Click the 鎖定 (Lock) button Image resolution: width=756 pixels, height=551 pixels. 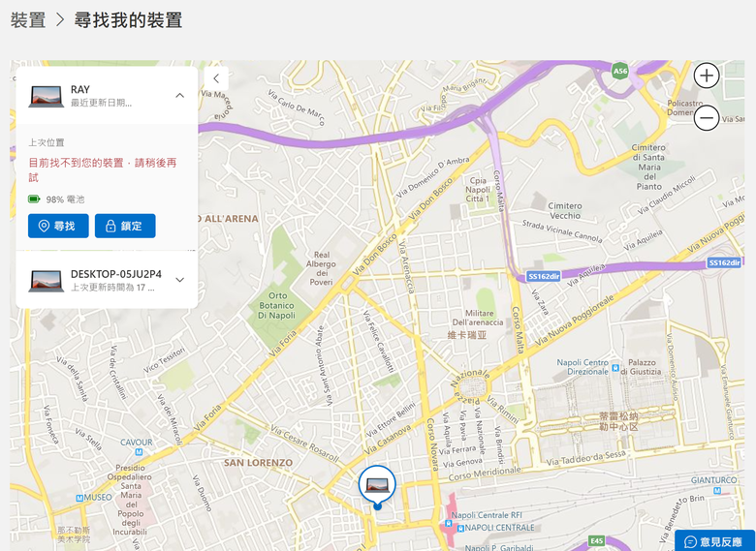click(125, 226)
